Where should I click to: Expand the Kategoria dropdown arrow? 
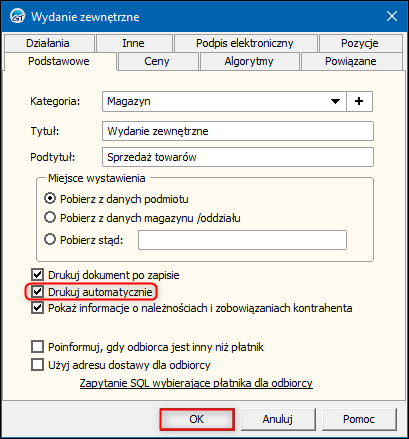(335, 101)
